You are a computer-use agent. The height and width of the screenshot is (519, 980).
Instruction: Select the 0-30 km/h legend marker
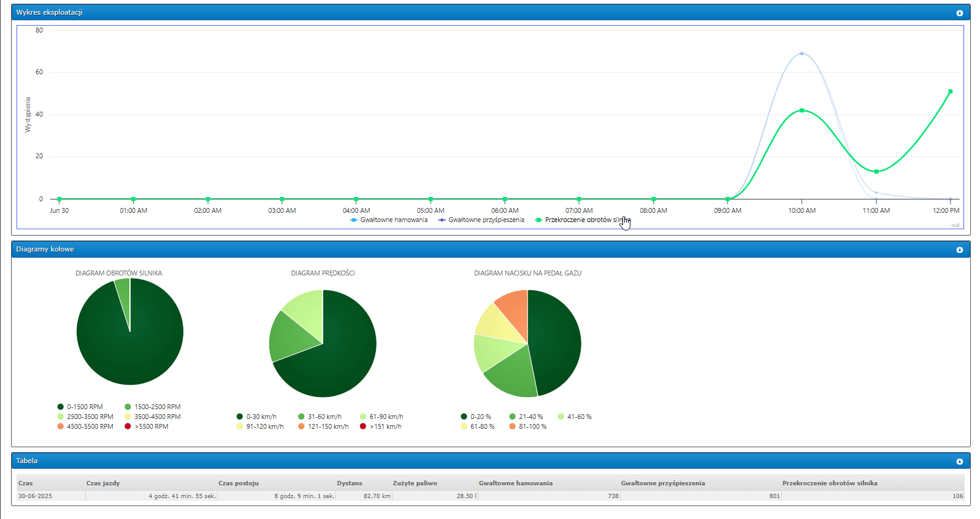240,417
